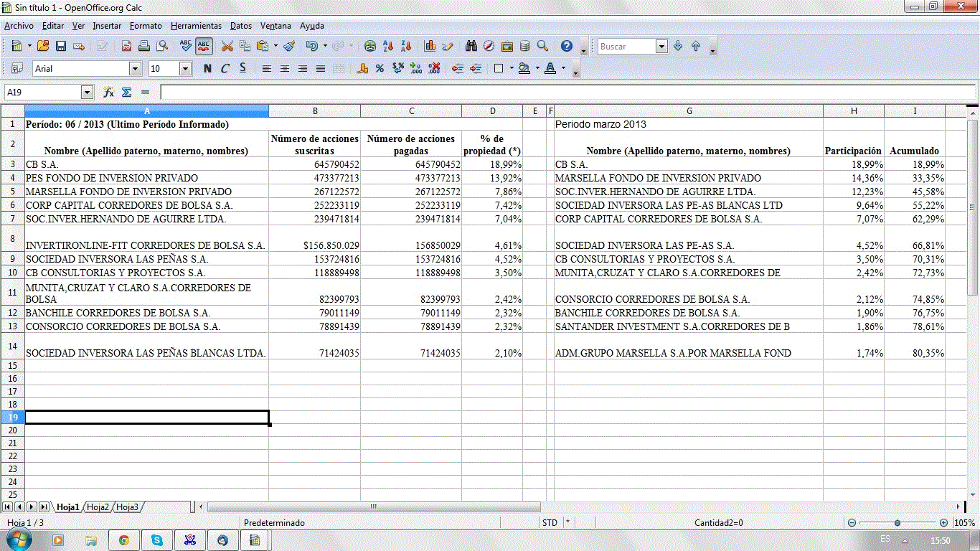Activate the format paintbrush
The image size is (980, 551).
(289, 46)
